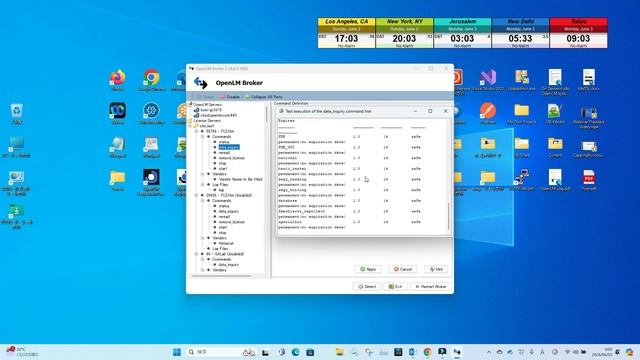
Task: Click the Restart Broker button
Action: pyautogui.click(x=431, y=287)
